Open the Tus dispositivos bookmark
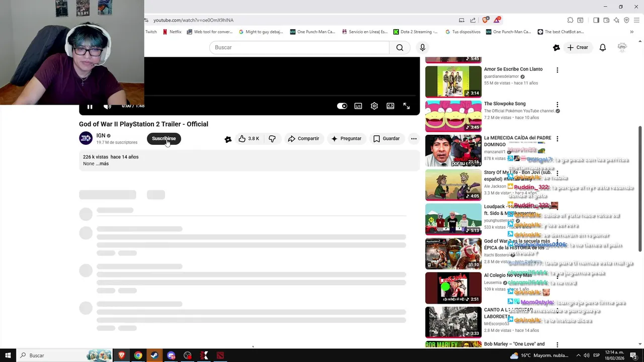644x362 pixels. coord(462,32)
